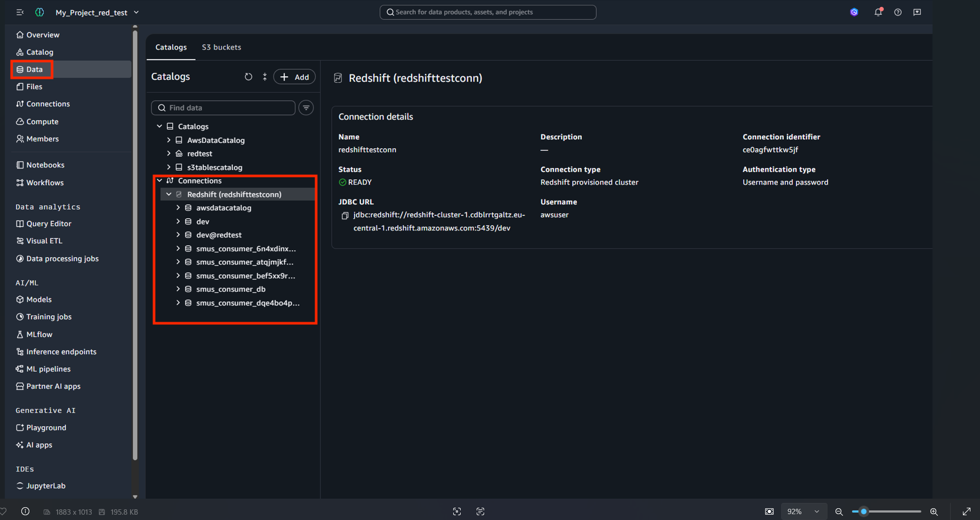This screenshot has height=520, width=980.
Task: Expand the dev database node
Action: pos(178,222)
